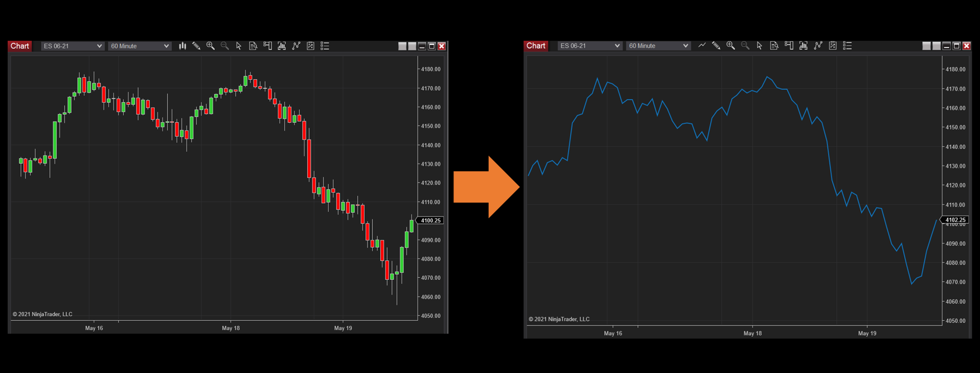Image resolution: width=980 pixels, height=373 pixels.
Task: Open properties list icon in line chart window
Action: [x=847, y=46]
